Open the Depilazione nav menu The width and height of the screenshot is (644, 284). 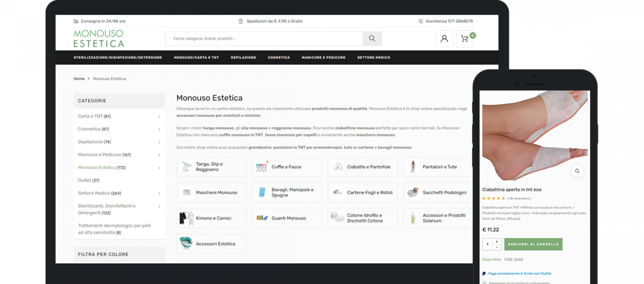(243, 58)
